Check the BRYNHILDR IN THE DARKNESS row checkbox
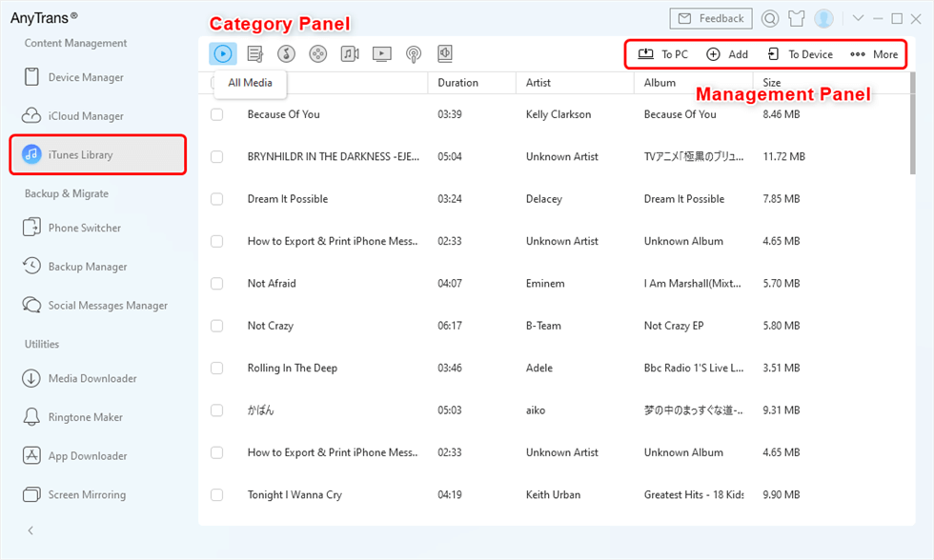Viewport: 934px width, 560px height. pos(217,156)
